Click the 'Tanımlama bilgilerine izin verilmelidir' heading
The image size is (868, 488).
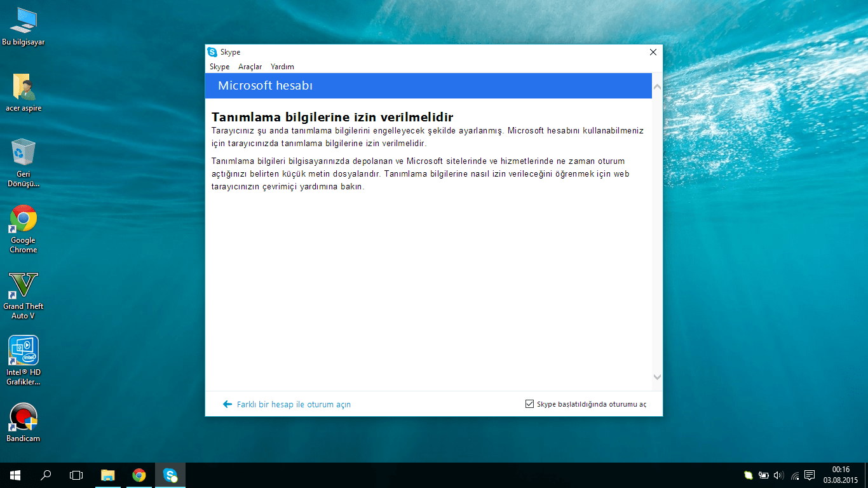332,117
